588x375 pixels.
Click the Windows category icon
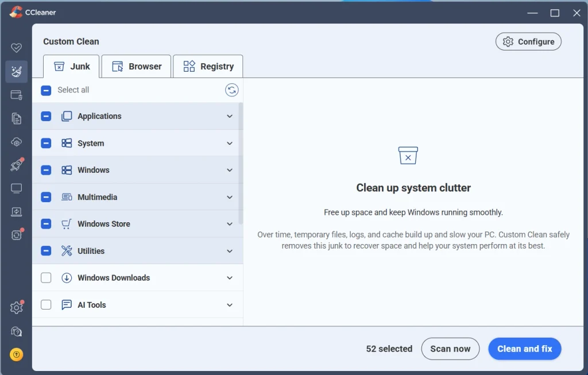click(x=67, y=170)
